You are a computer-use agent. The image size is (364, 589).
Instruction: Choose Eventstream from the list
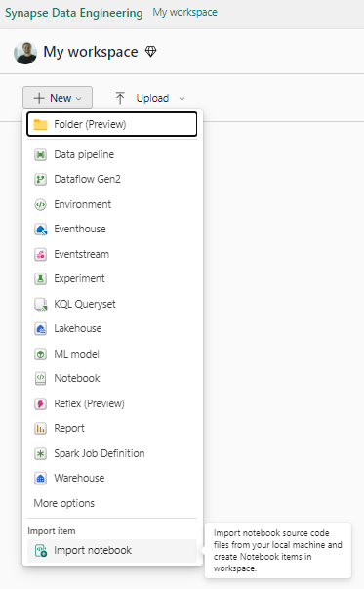coord(112,254)
